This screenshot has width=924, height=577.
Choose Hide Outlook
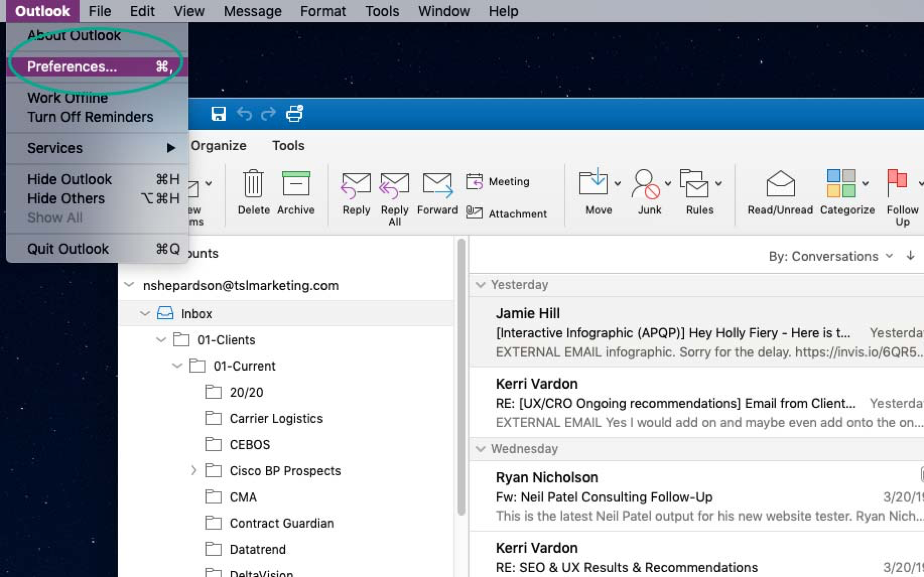point(97,179)
